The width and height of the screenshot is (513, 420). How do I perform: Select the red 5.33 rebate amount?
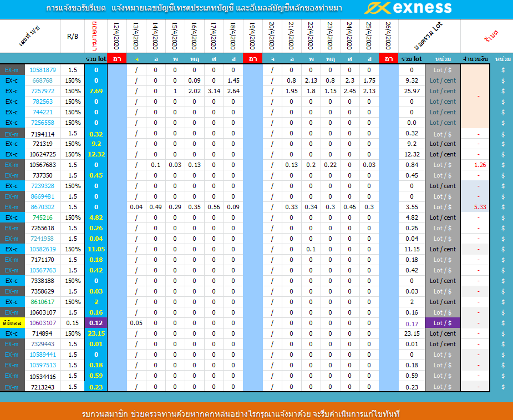click(x=480, y=207)
